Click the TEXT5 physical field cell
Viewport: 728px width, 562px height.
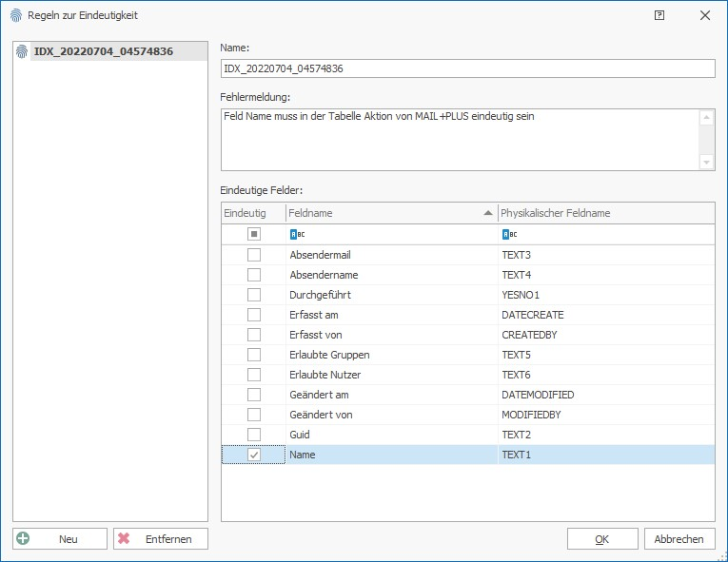606,355
